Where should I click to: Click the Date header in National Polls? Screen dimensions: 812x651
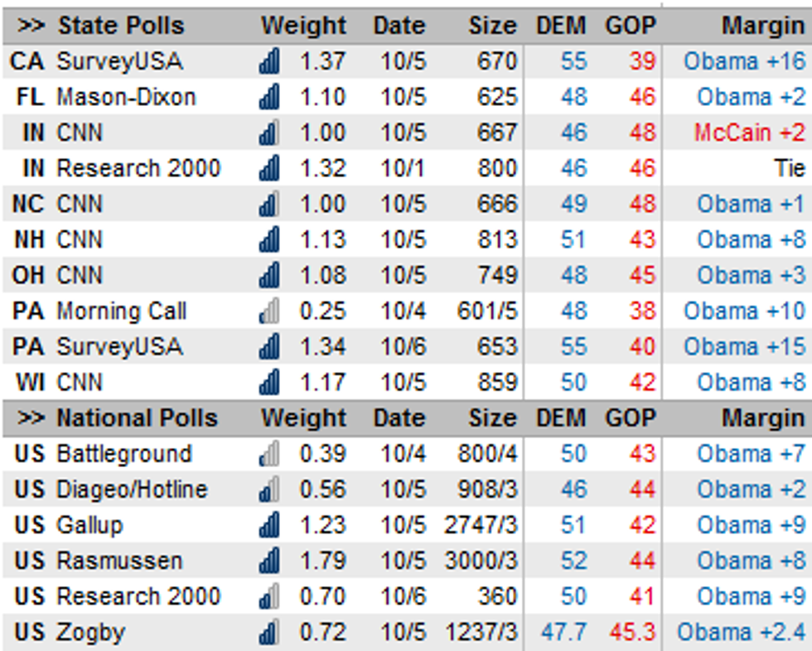pyautogui.click(x=399, y=417)
